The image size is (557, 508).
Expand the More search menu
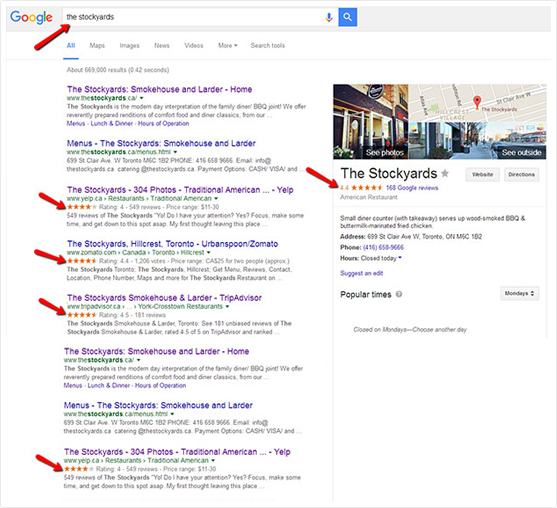pos(227,45)
